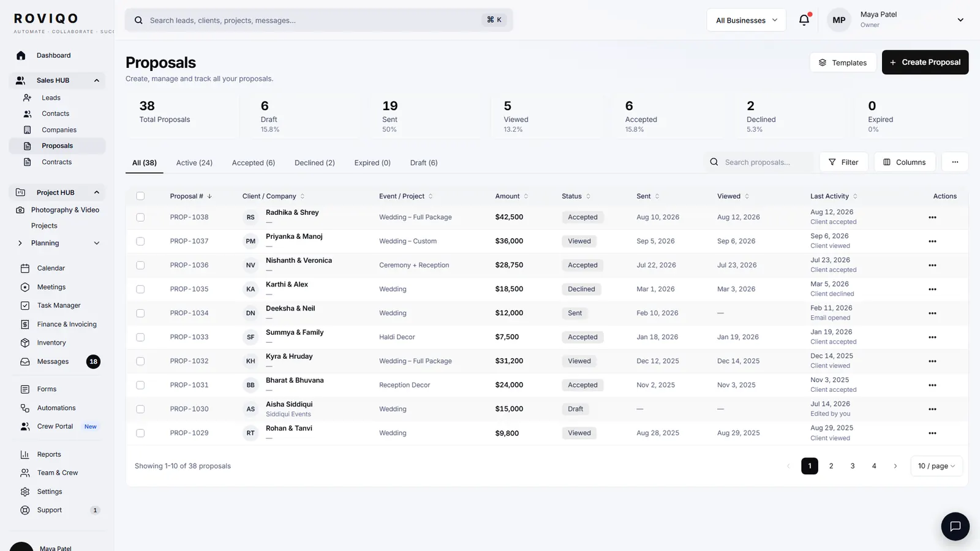Image resolution: width=980 pixels, height=551 pixels.
Task: Open Automations in the sidebar
Action: (x=56, y=408)
